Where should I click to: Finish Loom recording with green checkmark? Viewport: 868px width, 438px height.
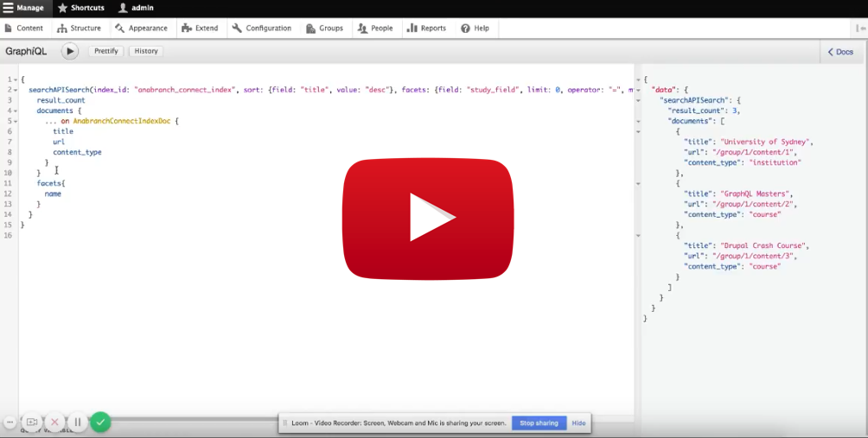tap(100, 422)
